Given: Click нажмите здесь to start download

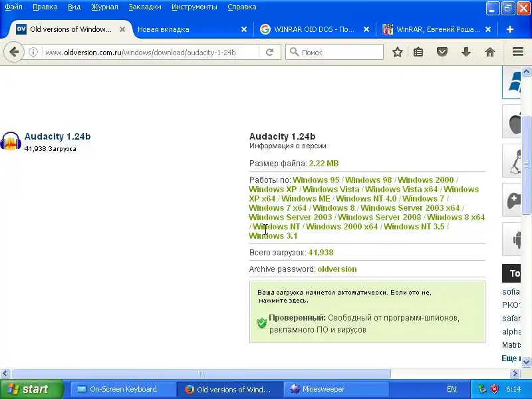Looking at the screenshot, I should click(283, 301).
